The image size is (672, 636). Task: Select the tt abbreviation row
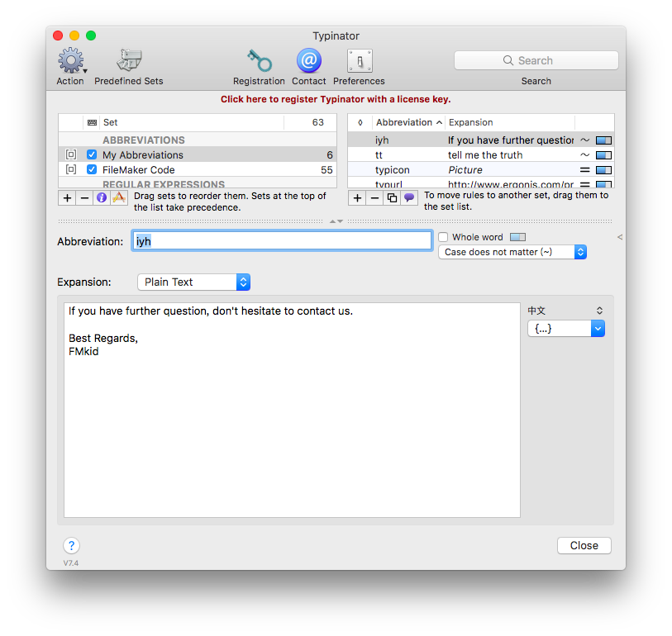[481, 155]
